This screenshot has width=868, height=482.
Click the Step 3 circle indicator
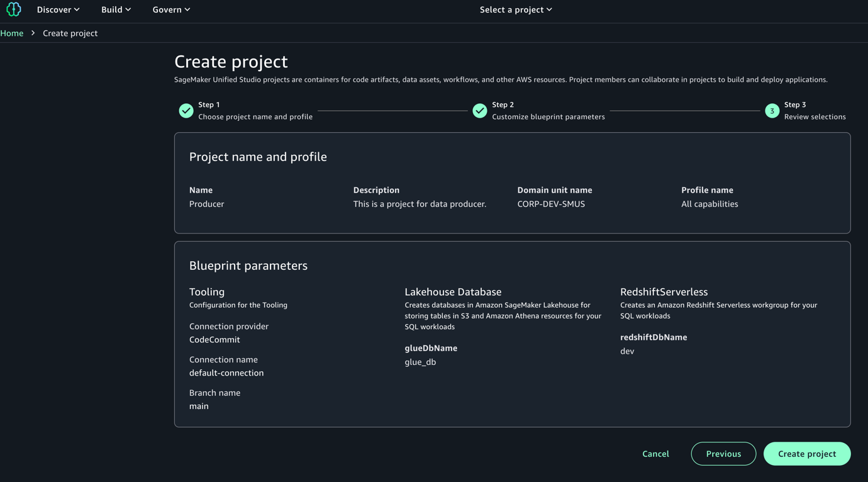[772, 110]
